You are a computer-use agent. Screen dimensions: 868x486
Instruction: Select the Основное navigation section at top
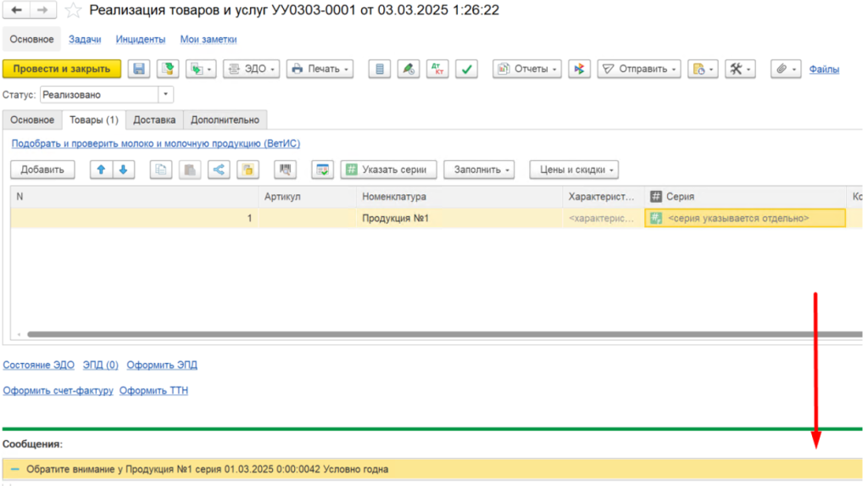[31, 39]
